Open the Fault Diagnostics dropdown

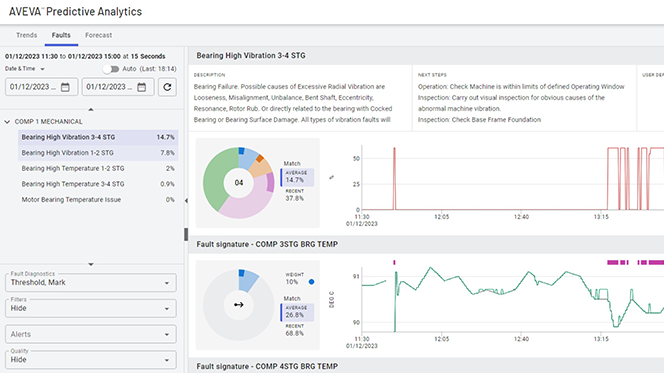pyautogui.click(x=91, y=282)
